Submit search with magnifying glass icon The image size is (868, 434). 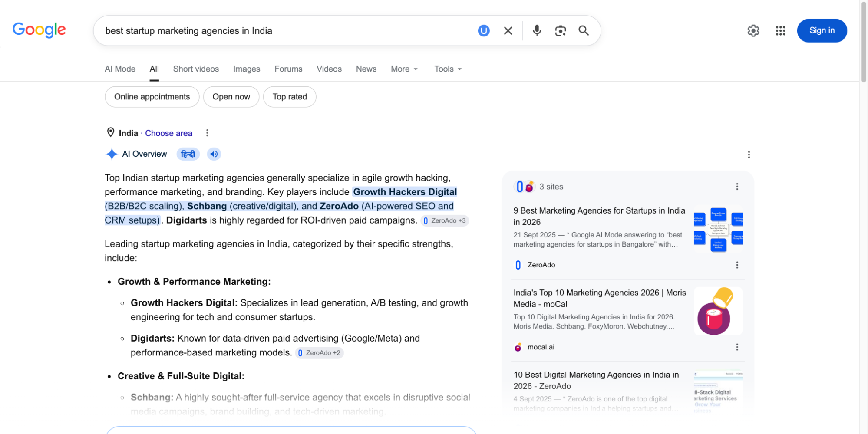[x=584, y=30]
